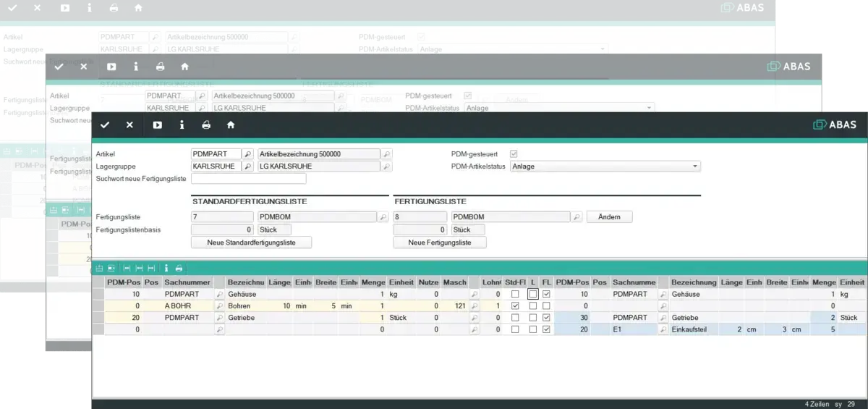
Task: Click Neue Standardfertigungsliste button
Action: (252, 243)
